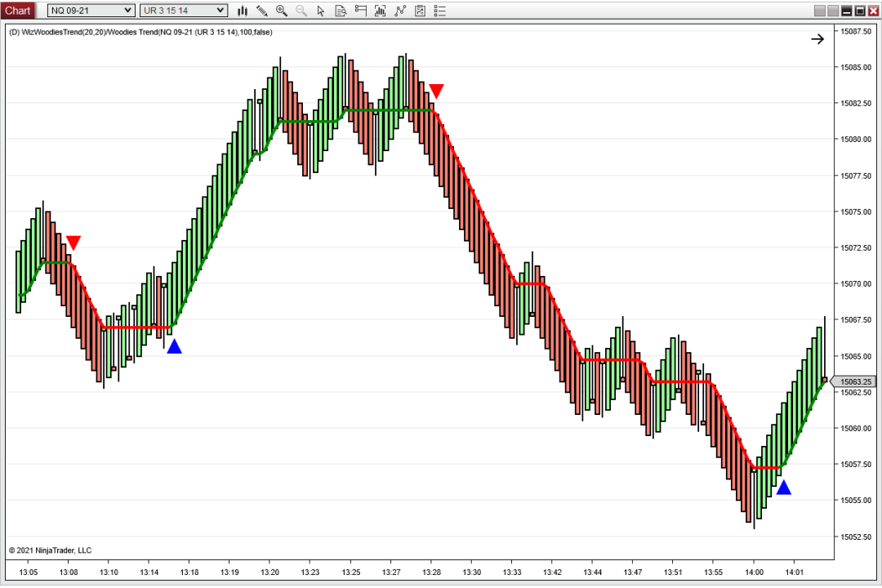This screenshot has width=882, height=588.
Task: Open the Data Series settings icon
Action: (x=381, y=11)
